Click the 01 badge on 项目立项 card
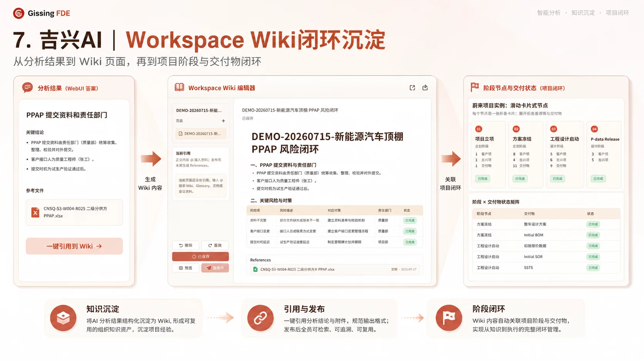 [x=478, y=129]
